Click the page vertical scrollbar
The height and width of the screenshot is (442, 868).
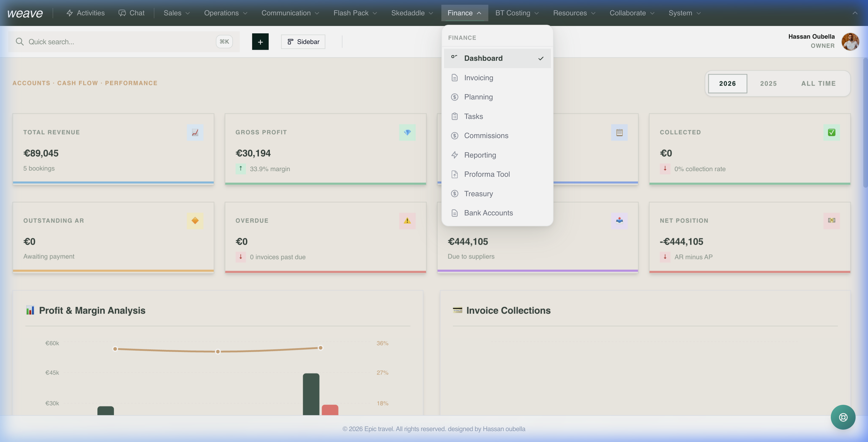pyautogui.click(x=865, y=122)
